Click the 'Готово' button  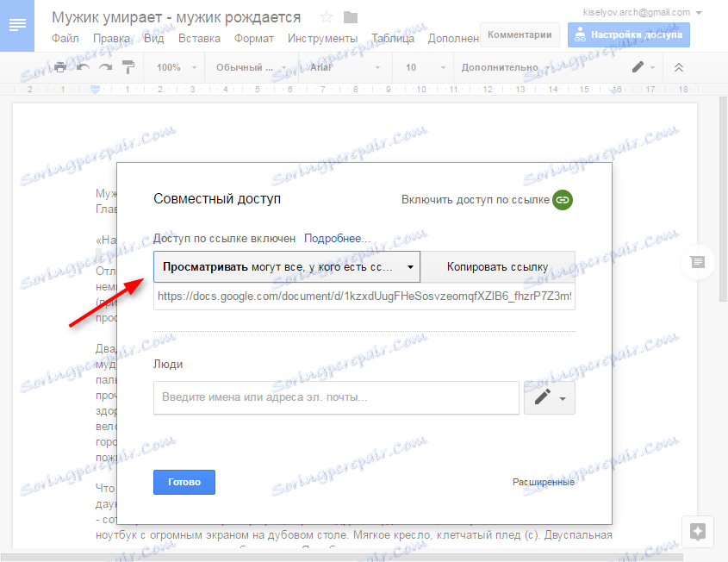pyautogui.click(x=184, y=482)
